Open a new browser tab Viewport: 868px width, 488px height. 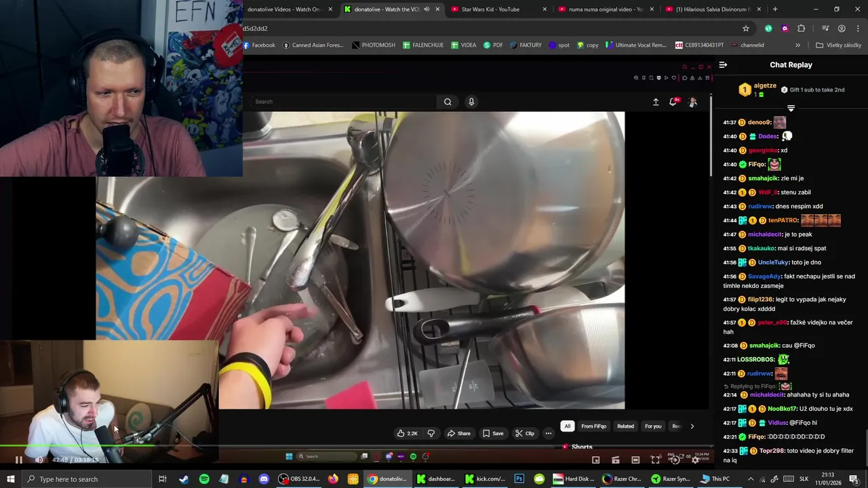[x=775, y=9]
